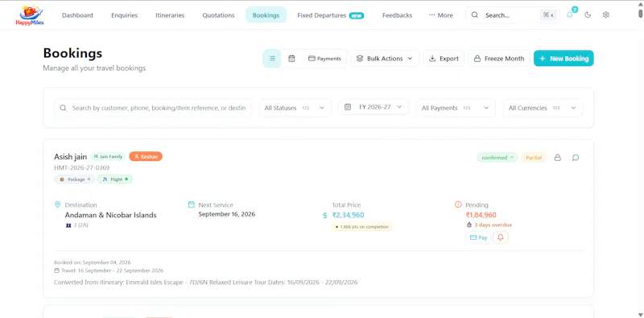Click the pending alert icon
Image resolution: width=644 pixels, height=318 pixels.
[x=458, y=204]
